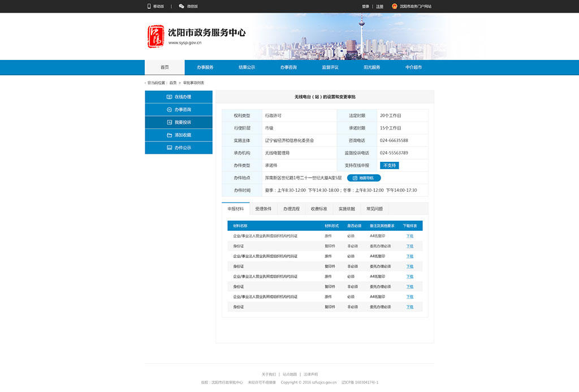Click the 办事咨询 sidebar icon
Viewport: 579px width, 392px height.
(x=169, y=110)
